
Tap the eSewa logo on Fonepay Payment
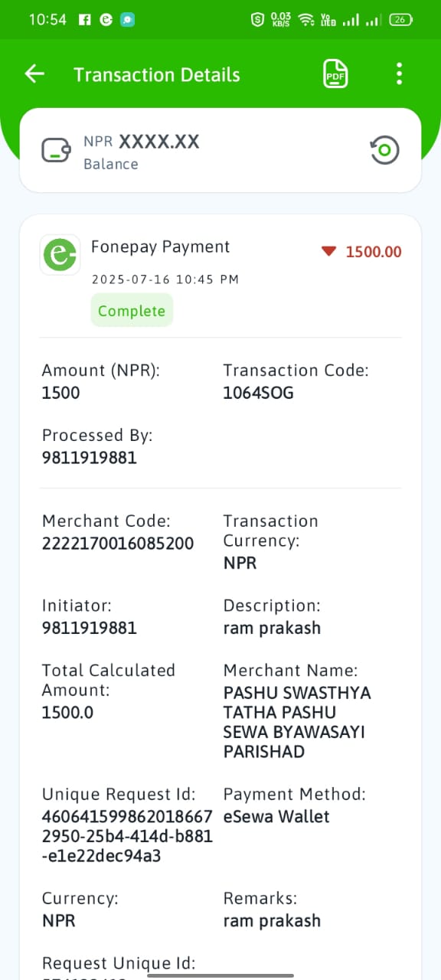pos(60,255)
